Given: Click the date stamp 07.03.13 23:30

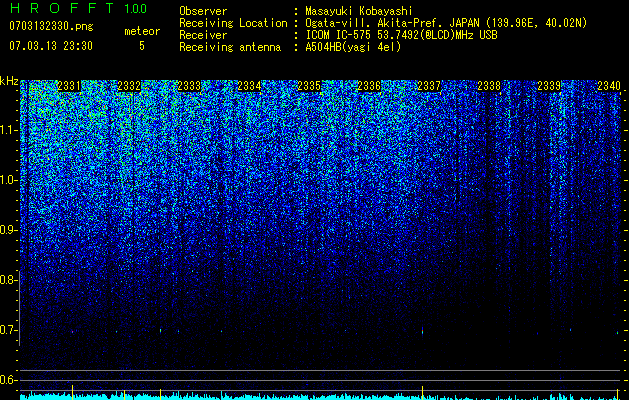Looking at the screenshot, I should [x=51, y=46].
